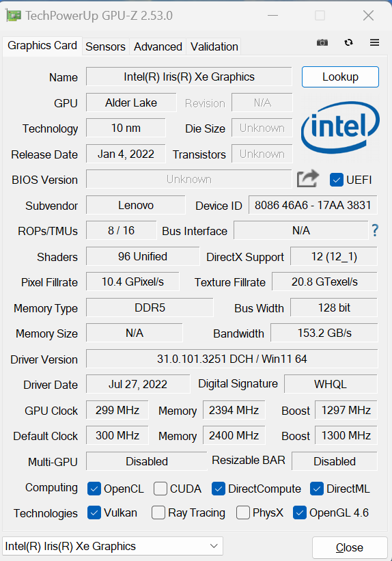Go to the Validation tab
This screenshot has height=561, width=392.
click(214, 46)
